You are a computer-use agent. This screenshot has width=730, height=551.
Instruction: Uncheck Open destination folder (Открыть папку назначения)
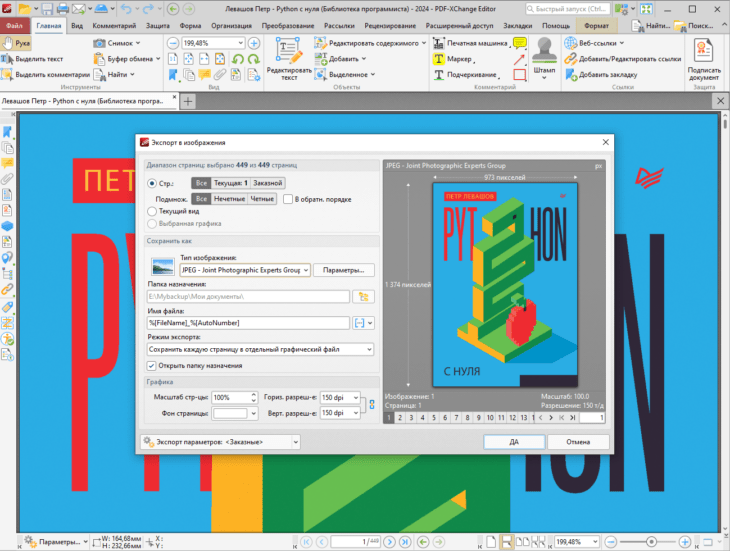[x=151, y=366]
